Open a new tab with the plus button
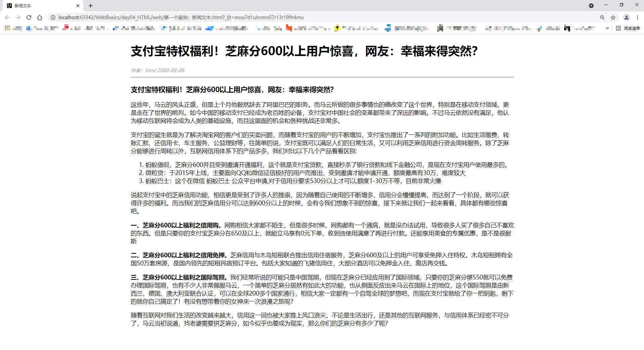 (91, 6)
